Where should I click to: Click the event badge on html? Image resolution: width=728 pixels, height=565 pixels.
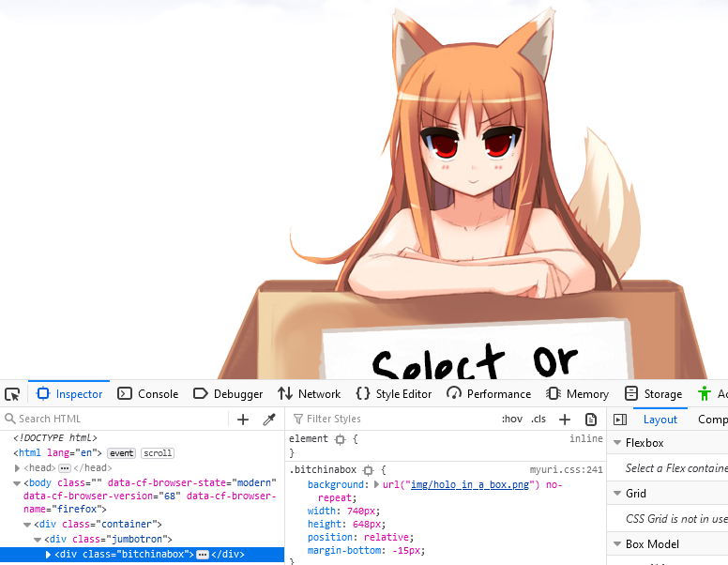click(121, 453)
